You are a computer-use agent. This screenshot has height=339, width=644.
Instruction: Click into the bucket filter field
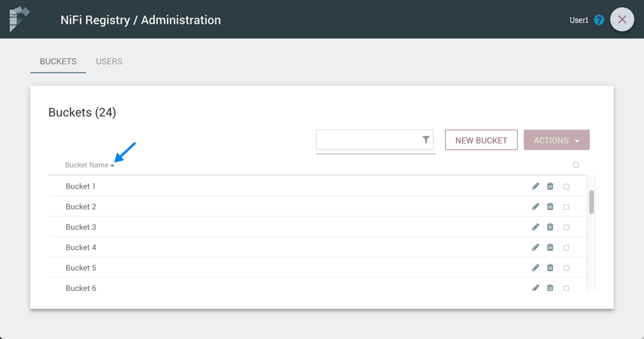pyautogui.click(x=368, y=140)
